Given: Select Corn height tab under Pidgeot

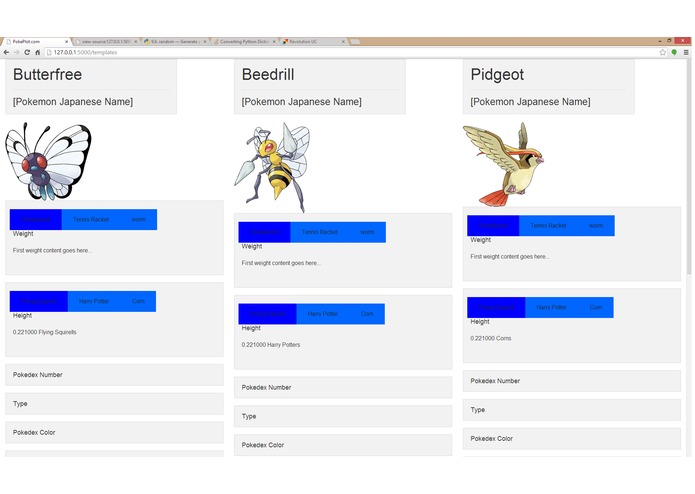Looking at the screenshot, I should coord(595,307).
